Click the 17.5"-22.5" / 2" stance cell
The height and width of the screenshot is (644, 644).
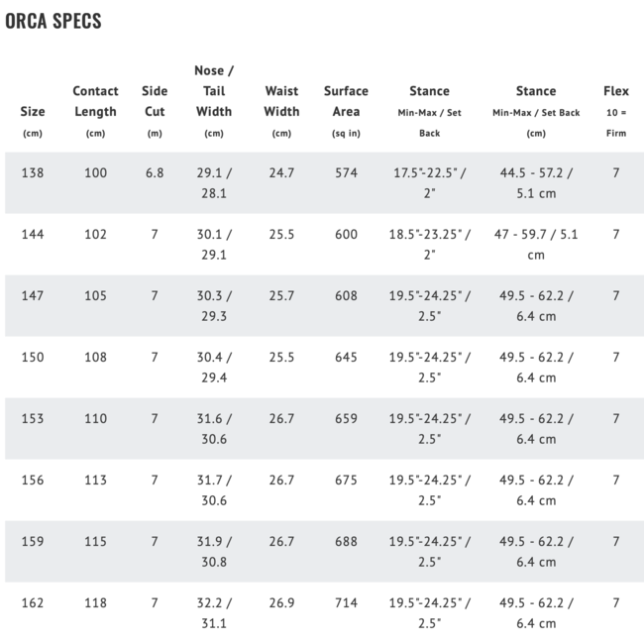[429, 182]
